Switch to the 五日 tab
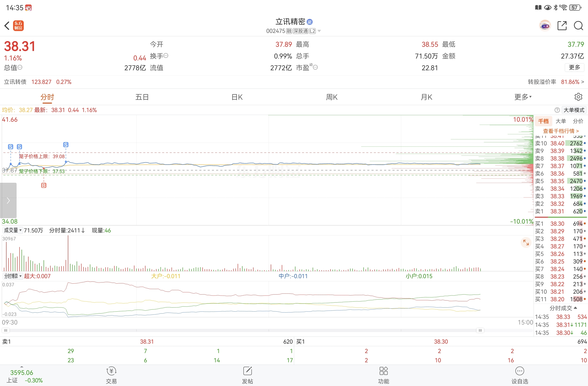 [x=142, y=97]
